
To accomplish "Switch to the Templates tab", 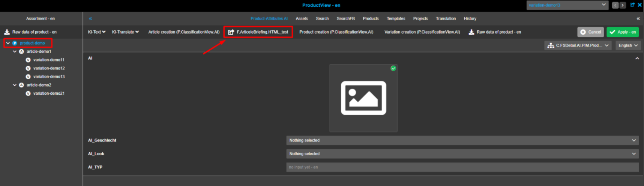I will pos(396,18).
